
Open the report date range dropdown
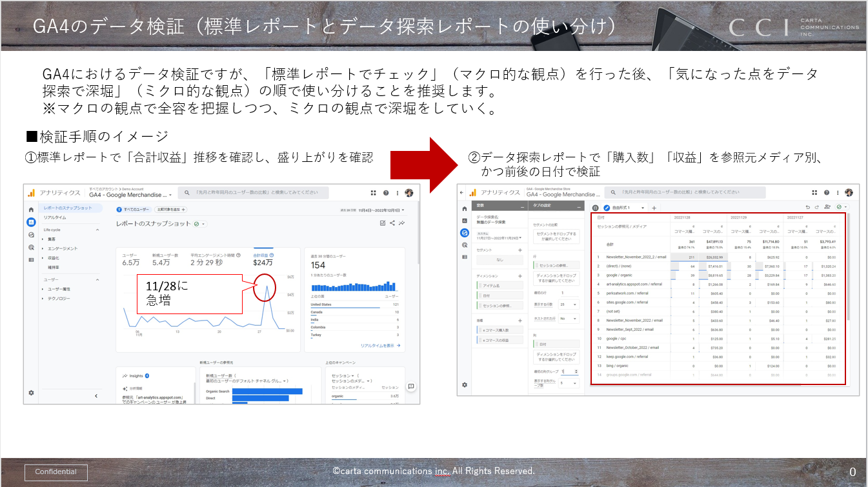[x=373, y=210]
